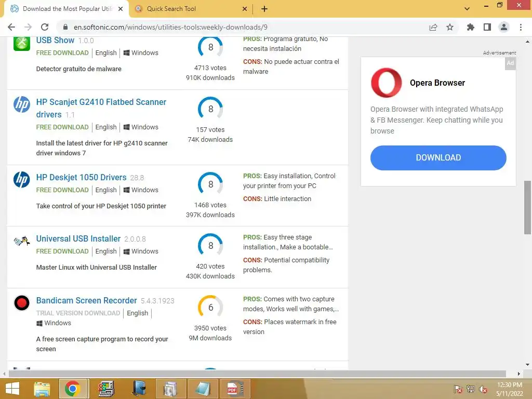Reload the current page

pyautogui.click(x=45, y=27)
